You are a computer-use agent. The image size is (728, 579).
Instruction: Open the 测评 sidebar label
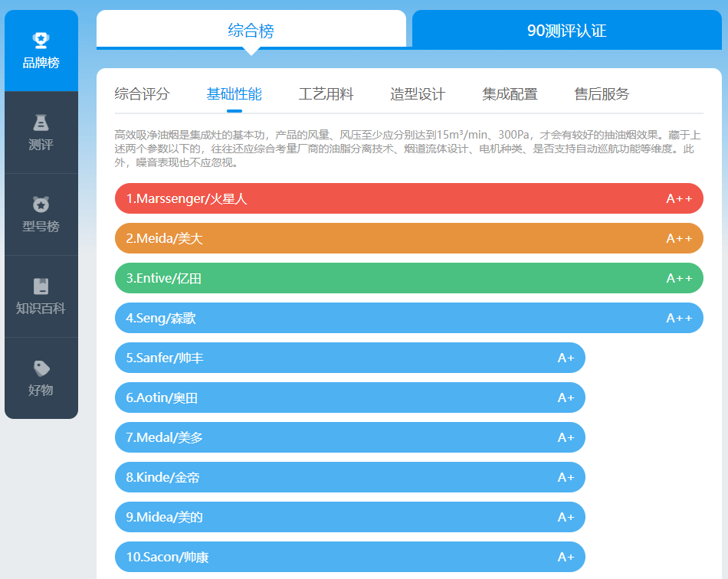[41, 145]
